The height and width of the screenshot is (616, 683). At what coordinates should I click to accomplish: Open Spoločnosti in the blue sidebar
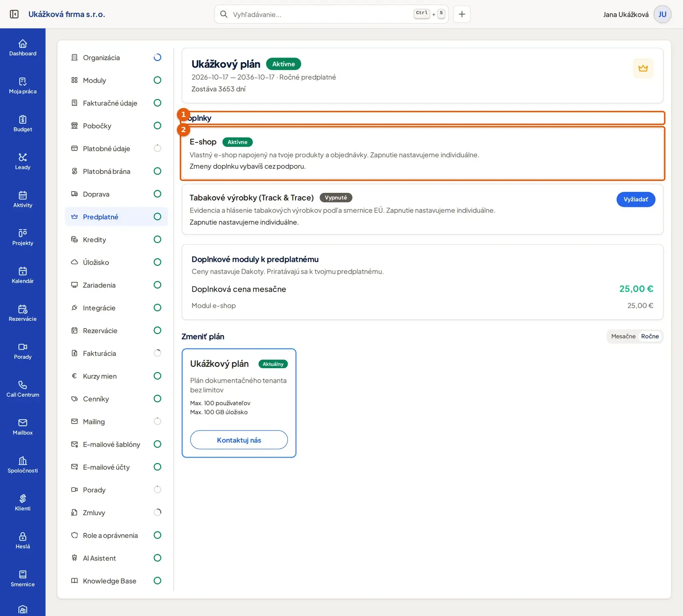tap(23, 465)
